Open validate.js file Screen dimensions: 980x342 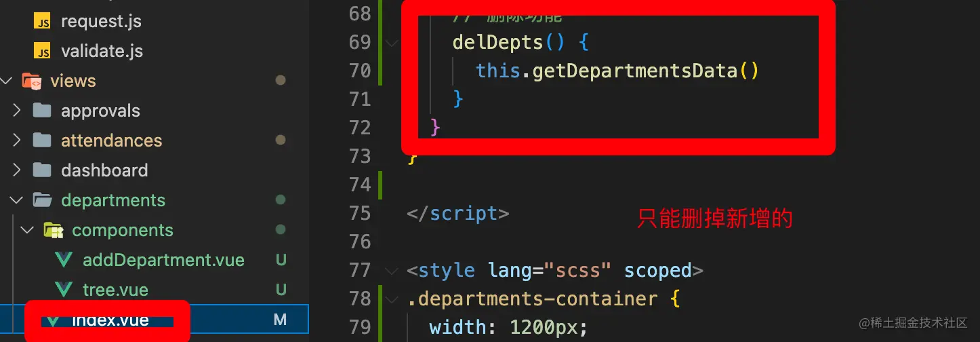click(102, 51)
